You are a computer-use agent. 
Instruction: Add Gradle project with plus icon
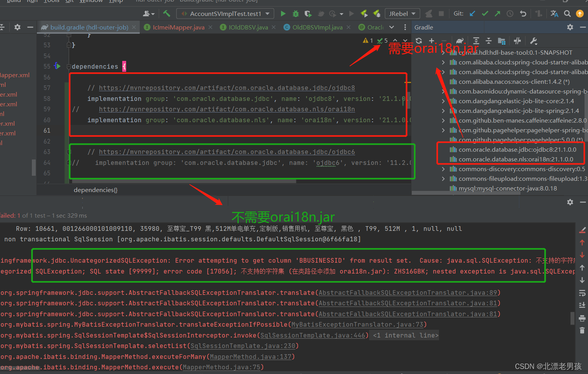(431, 41)
